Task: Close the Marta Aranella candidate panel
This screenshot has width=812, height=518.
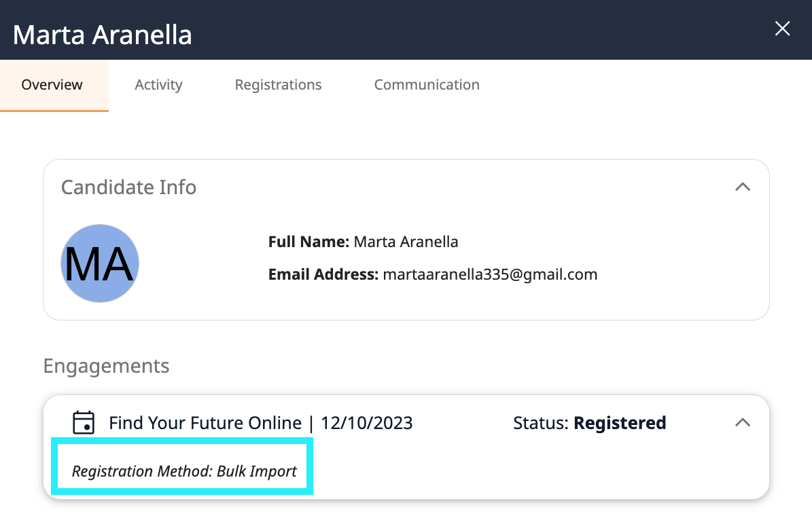Action: tap(782, 29)
